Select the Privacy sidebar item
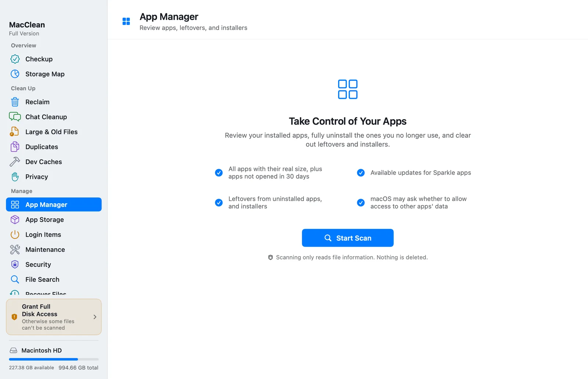 coord(54,177)
